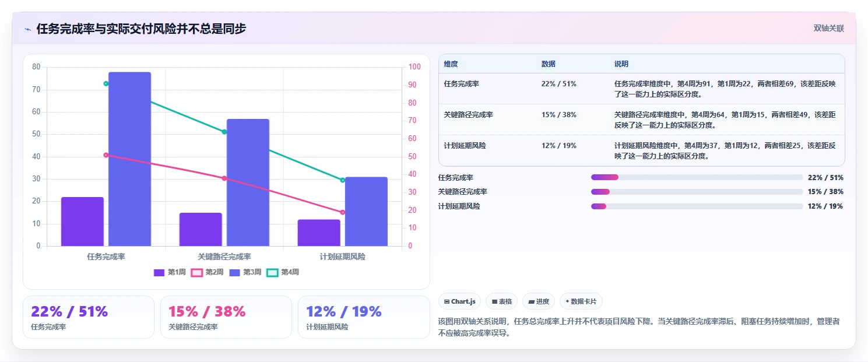Click the lightning icon beside the title
The height and width of the screenshot is (362, 868).
[x=27, y=29]
